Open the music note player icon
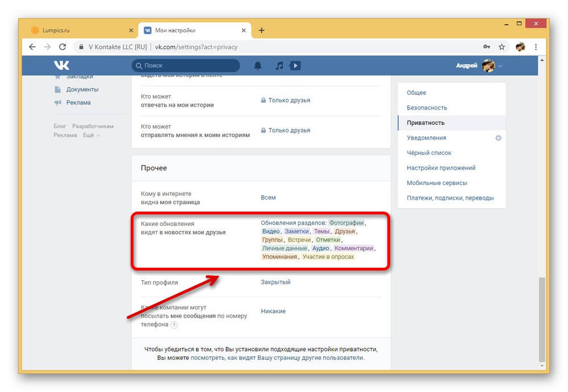The height and width of the screenshot is (392, 568). [x=279, y=65]
